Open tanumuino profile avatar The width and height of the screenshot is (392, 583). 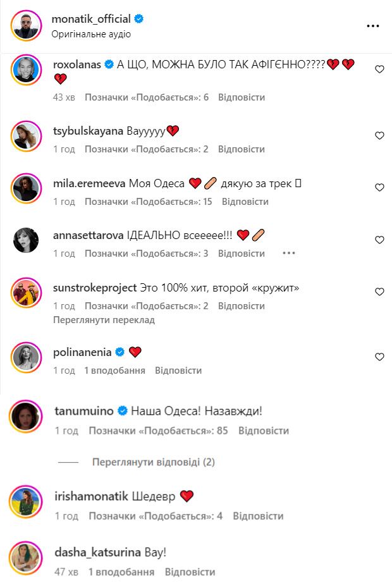(26, 416)
